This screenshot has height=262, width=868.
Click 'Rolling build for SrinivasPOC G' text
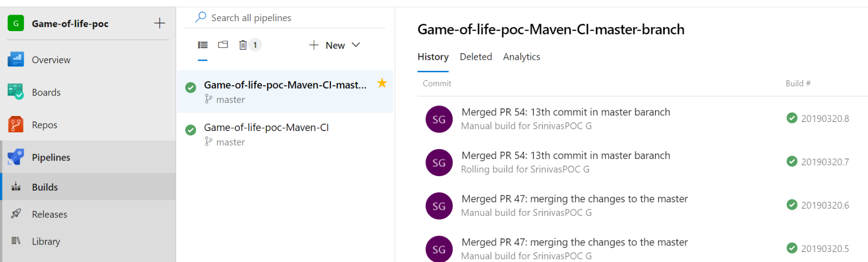coord(525,169)
